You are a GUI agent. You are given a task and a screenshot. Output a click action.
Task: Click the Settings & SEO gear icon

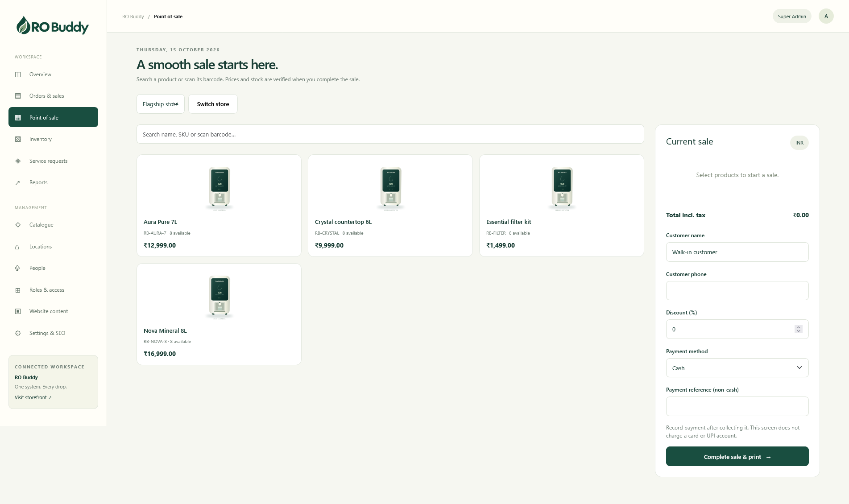(18, 333)
